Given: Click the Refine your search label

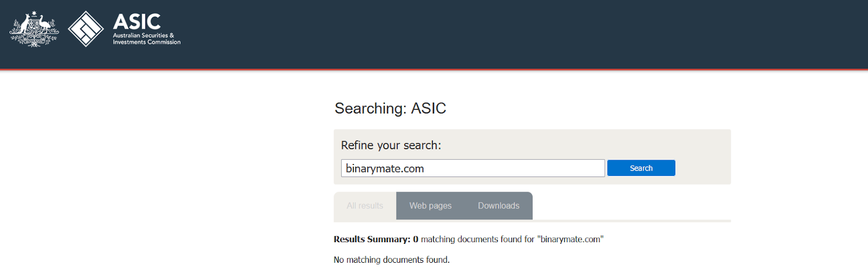Looking at the screenshot, I should pos(391,146).
